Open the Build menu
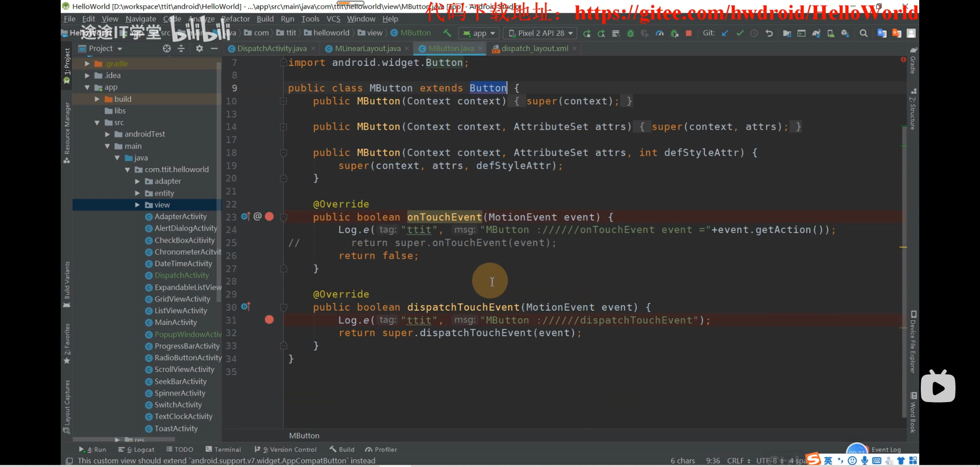 [x=265, y=19]
